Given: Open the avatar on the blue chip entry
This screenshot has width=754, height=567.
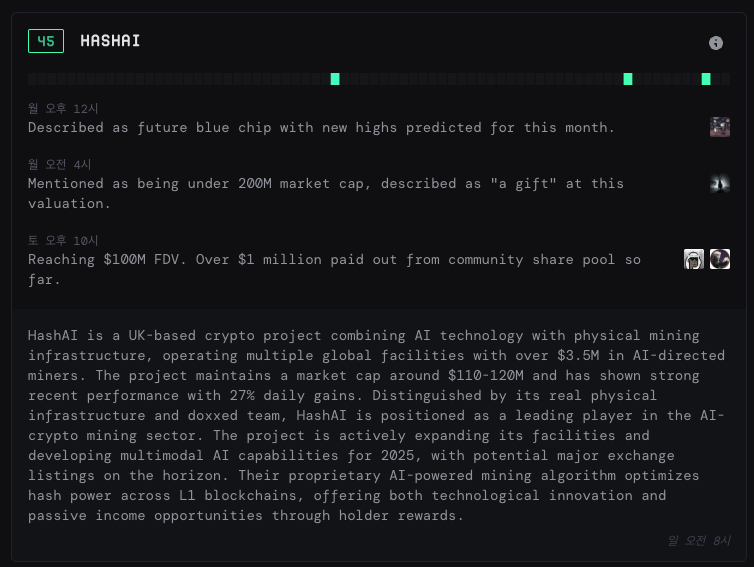Looking at the screenshot, I should coord(720,127).
